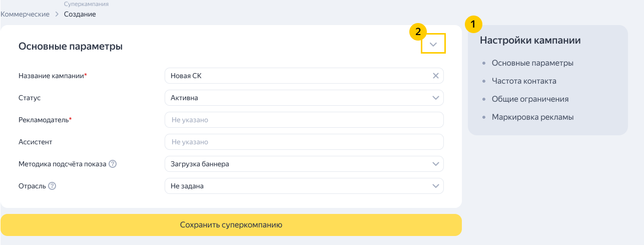Click the Рекламодатель input field
Screen dimensions: 644x245
pyautogui.click(x=304, y=120)
